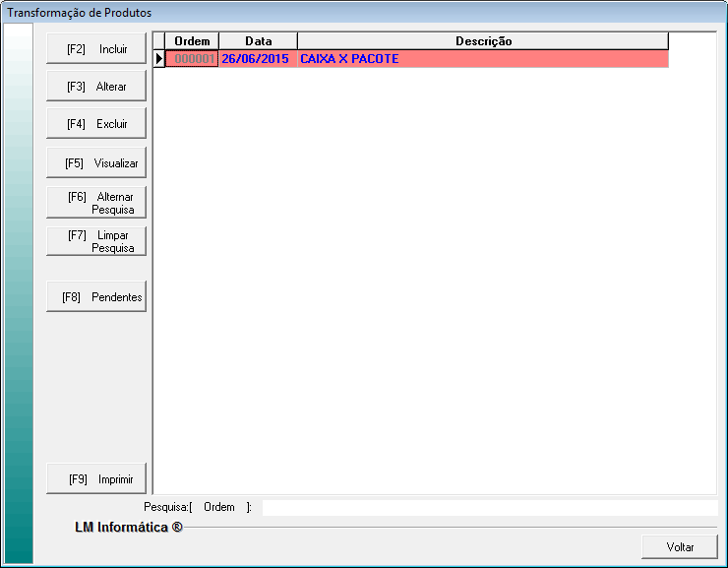This screenshot has height=568, width=728.
Task: Show pending items via F8 Pendentes
Action: 96,297
